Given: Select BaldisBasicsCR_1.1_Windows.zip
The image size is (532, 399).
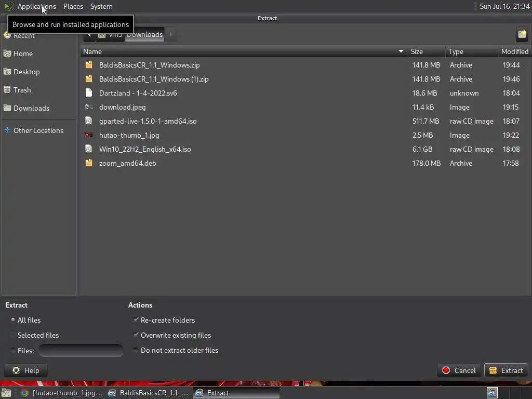Looking at the screenshot, I should click(x=149, y=65).
